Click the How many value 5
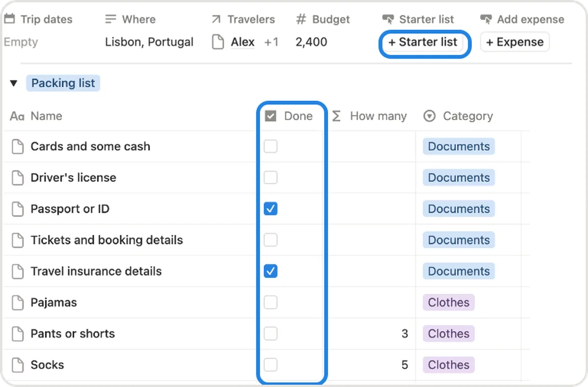This screenshot has height=387, width=588. tap(405, 365)
